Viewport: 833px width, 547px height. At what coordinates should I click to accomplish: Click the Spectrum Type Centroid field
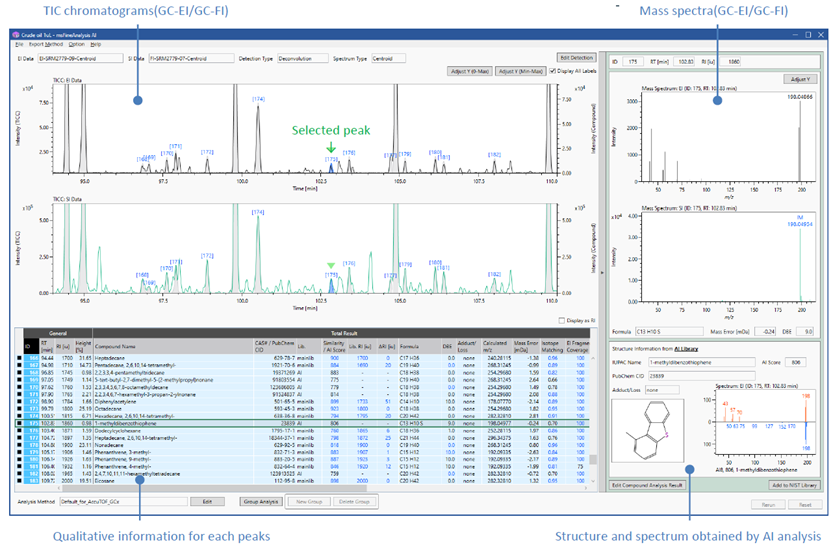tap(388, 58)
